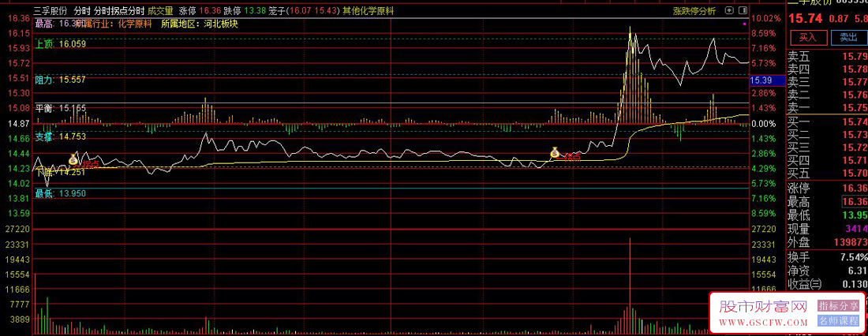Click 买四 row price 15.71
The height and width of the screenshot is (336, 868).
coord(855,160)
